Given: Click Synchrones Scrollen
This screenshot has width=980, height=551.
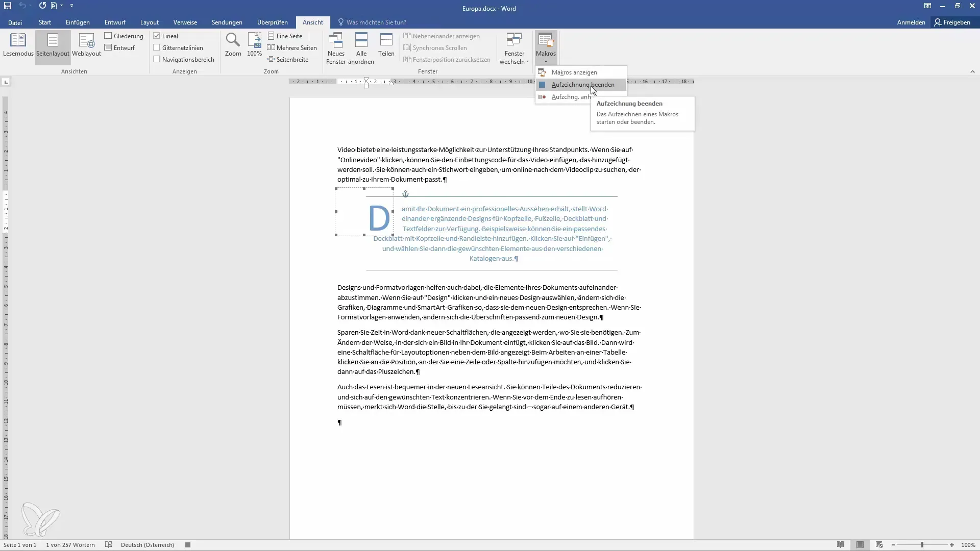Looking at the screenshot, I should tap(435, 48).
